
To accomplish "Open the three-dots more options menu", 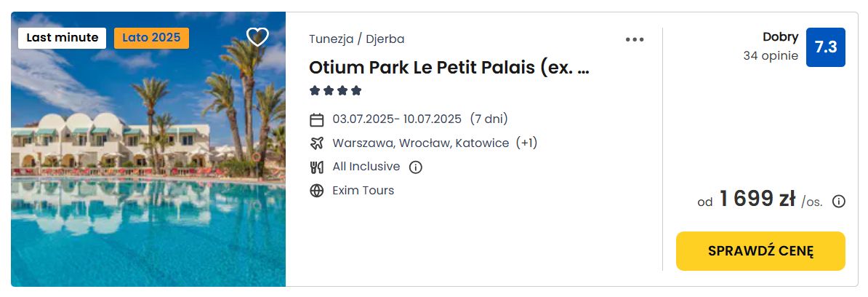I will (635, 39).
